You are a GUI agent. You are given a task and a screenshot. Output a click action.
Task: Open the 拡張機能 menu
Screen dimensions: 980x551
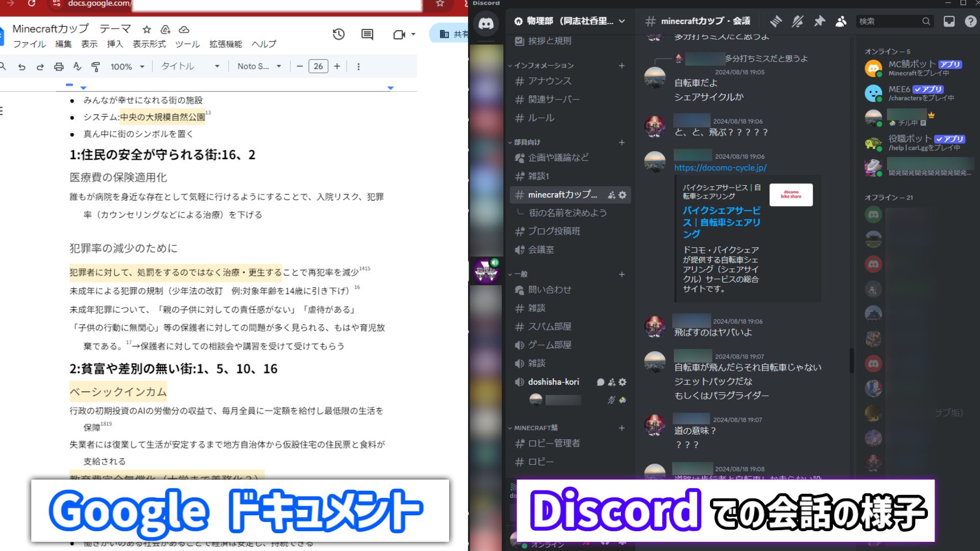click(x=225, y=44)
